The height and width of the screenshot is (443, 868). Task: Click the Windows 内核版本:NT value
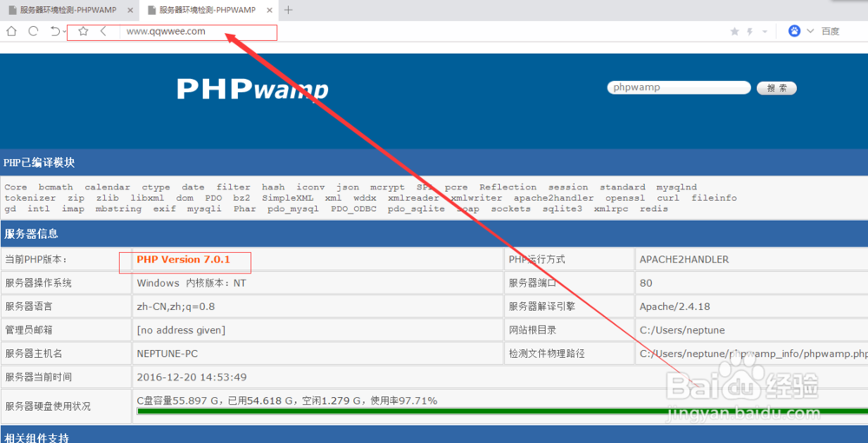[192, 283]
